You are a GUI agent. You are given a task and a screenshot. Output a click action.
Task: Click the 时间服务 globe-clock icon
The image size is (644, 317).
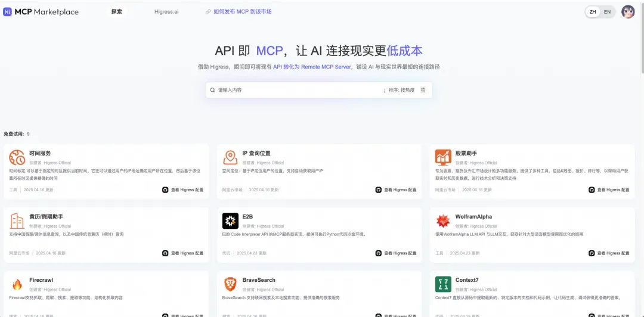17,158
